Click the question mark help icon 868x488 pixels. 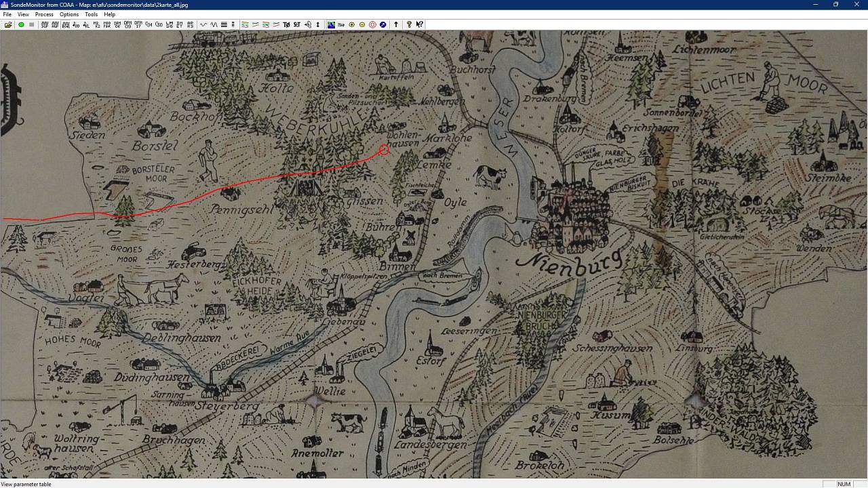click(x=409, y=24)
